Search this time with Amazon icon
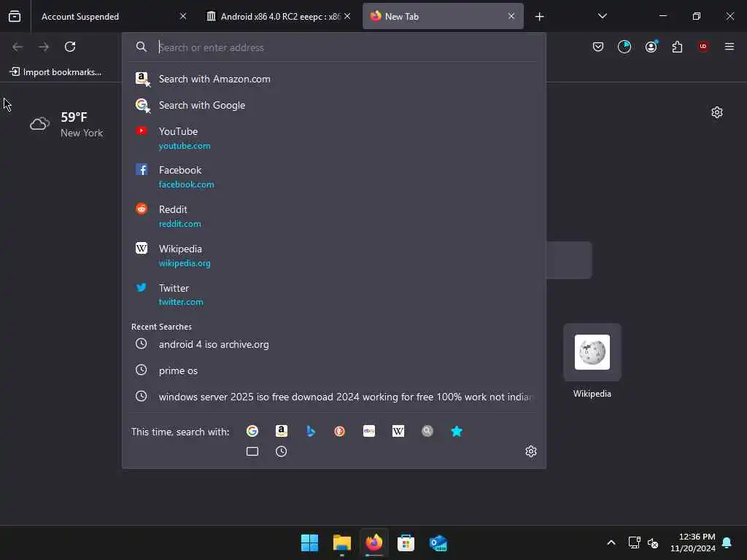The width and height of the screenshot is (747, 560). [282, 432]
